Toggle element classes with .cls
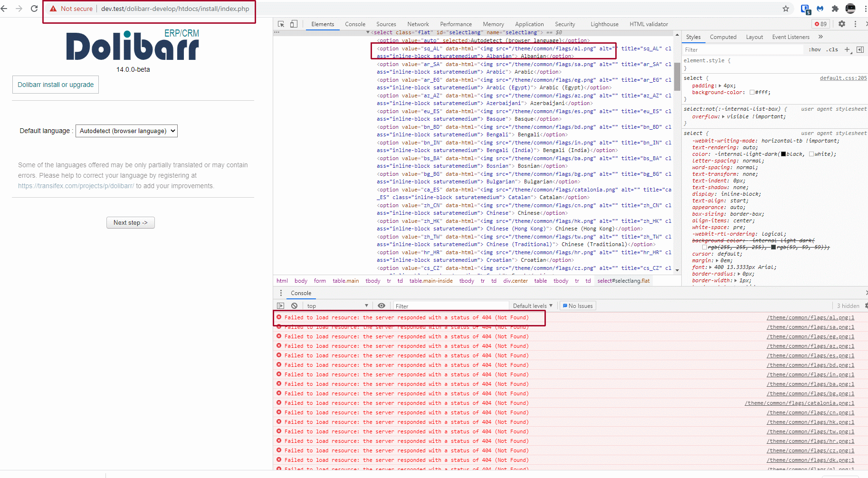Viewport: 868px width, 478px height. 832,49
